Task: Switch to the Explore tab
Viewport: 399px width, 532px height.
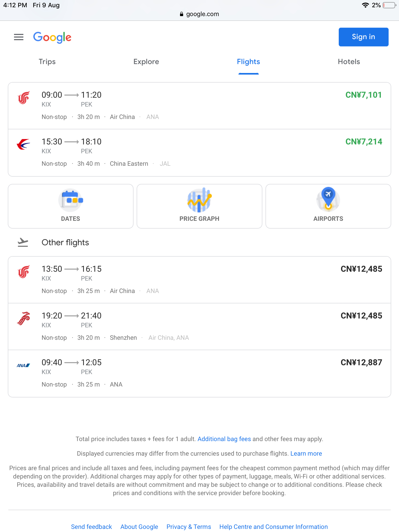Action: coord(146,62)
